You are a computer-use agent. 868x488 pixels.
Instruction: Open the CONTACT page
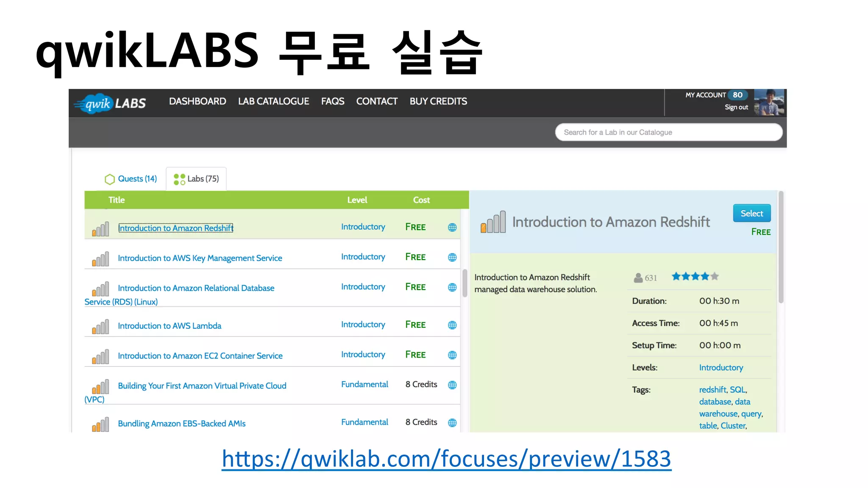[377, 101]
